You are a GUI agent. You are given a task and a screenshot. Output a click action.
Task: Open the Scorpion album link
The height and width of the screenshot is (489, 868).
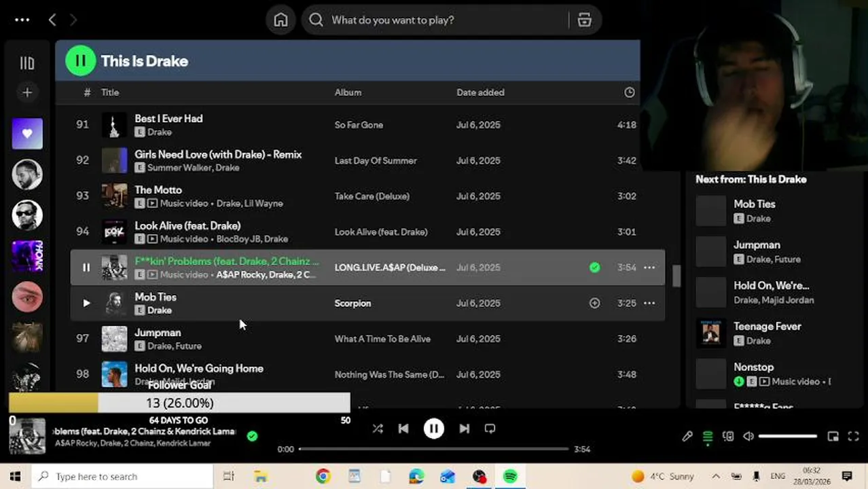click(x=352, y=303)
